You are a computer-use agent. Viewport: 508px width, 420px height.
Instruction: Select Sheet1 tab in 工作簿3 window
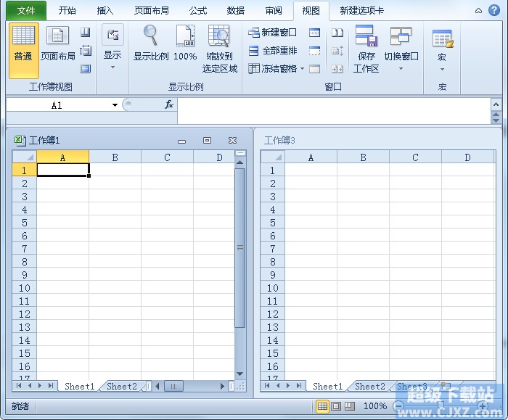pyautogui.click(x=327, y=387)
